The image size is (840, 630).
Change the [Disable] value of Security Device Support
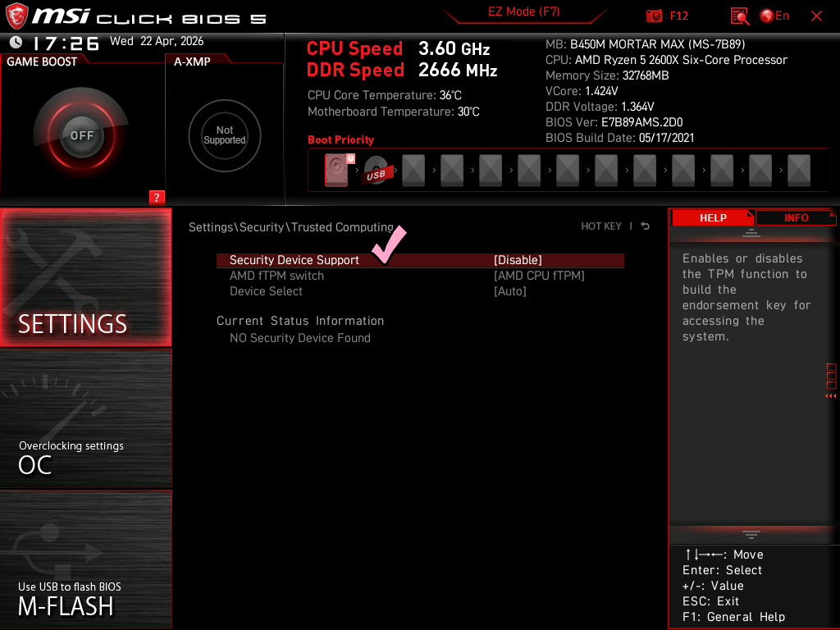[518, 260]
